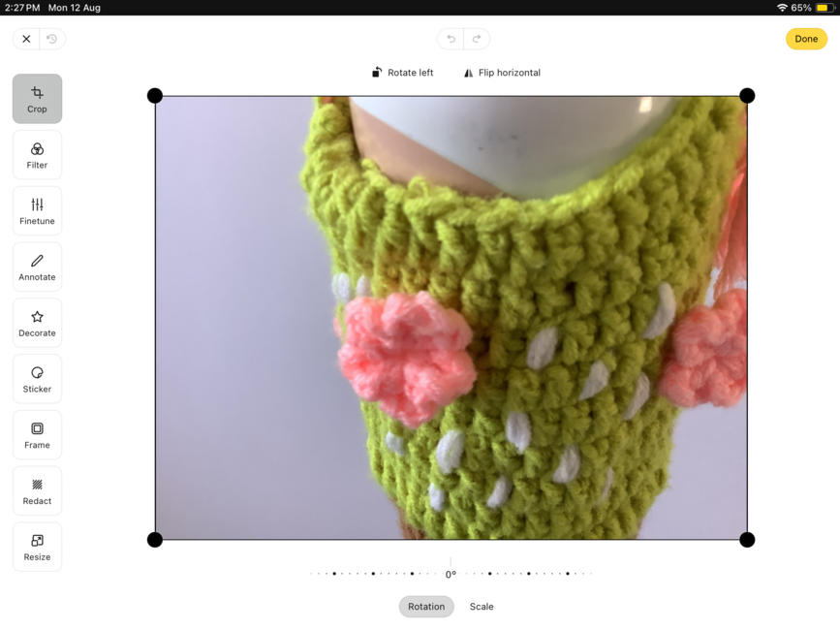Click the top-left crop corner handle
The height and width of the screenshot is (630, 840).
(x=155, y=96)
